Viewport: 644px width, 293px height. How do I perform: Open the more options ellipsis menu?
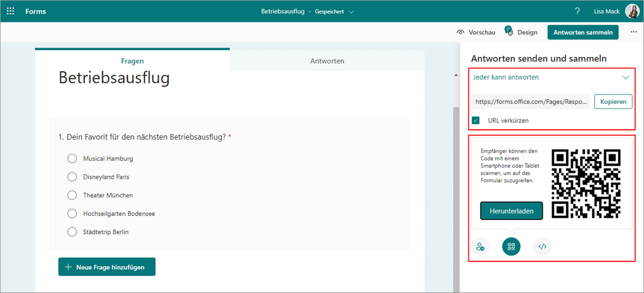[634, 32]
